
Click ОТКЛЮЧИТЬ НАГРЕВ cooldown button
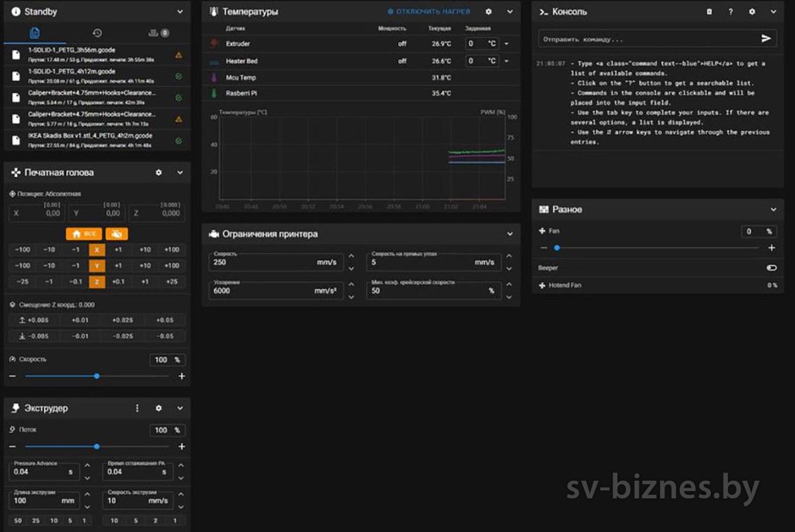[x=429, y=11]
